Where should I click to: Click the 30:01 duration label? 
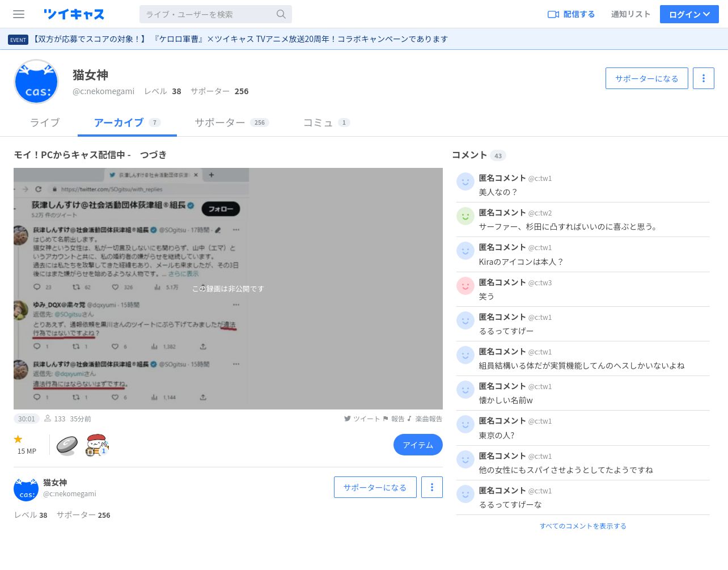pyautogui.click(x=27, y=419)
